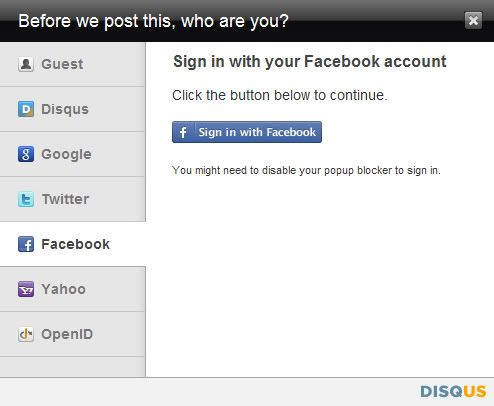Open the DISQUS logo link in footer
The height and width of the screenshot is (406, 494).
(453, 391)
